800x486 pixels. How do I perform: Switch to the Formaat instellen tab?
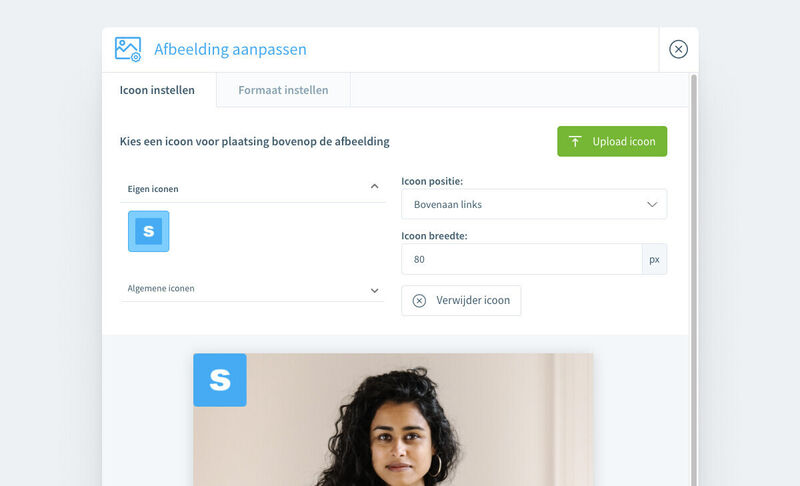tap(283, 90)
